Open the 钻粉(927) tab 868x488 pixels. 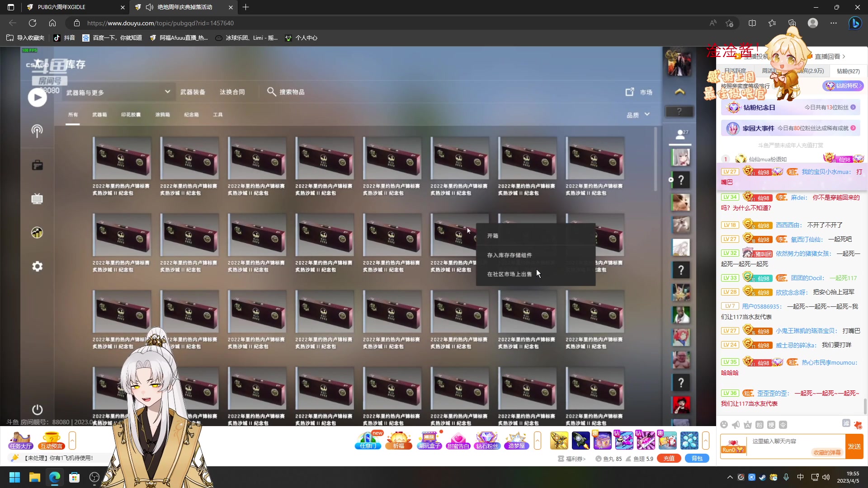848,71
